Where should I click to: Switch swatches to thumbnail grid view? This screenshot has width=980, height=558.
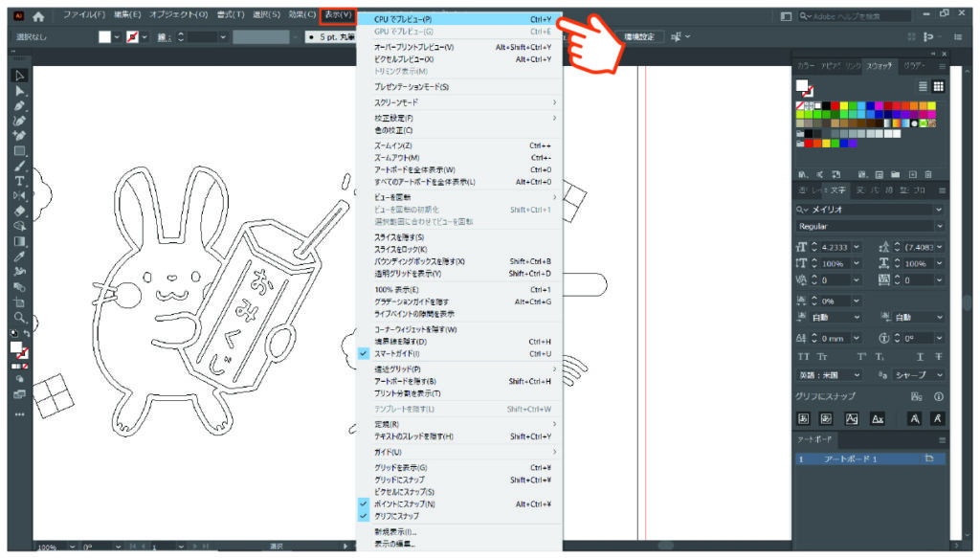(x=938, y=86)
